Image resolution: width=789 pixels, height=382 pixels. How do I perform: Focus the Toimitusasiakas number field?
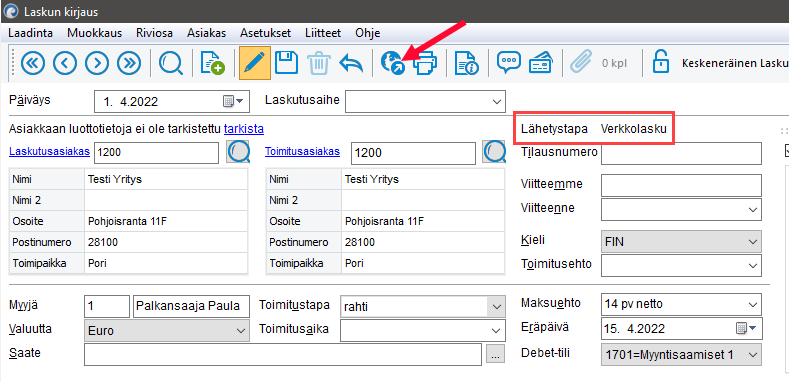413,153
